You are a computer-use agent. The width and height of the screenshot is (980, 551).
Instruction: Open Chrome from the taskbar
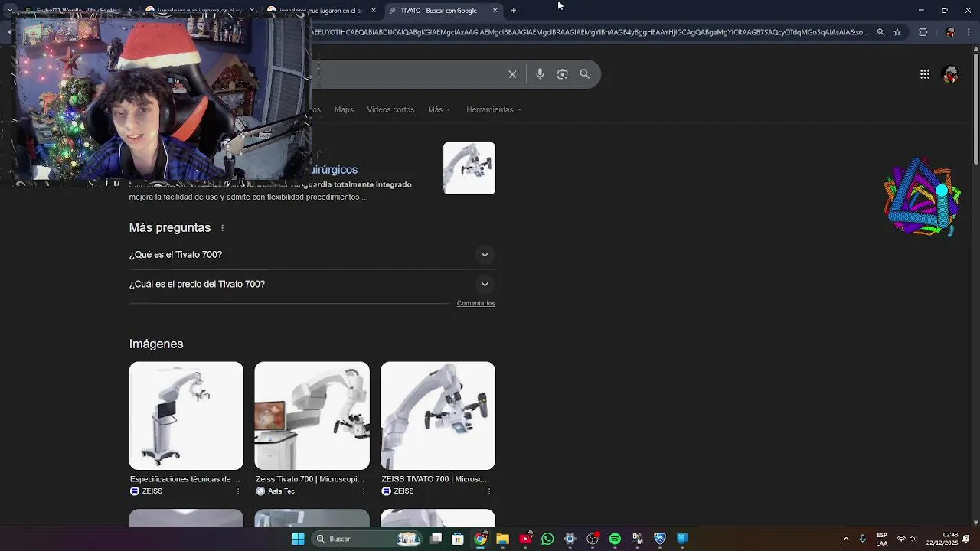(x=480, y=539)
